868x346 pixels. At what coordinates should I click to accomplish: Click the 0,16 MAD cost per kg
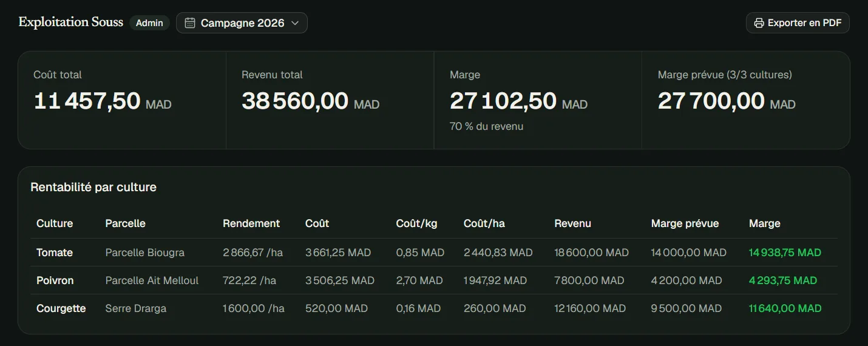click(x=418, y=308)
